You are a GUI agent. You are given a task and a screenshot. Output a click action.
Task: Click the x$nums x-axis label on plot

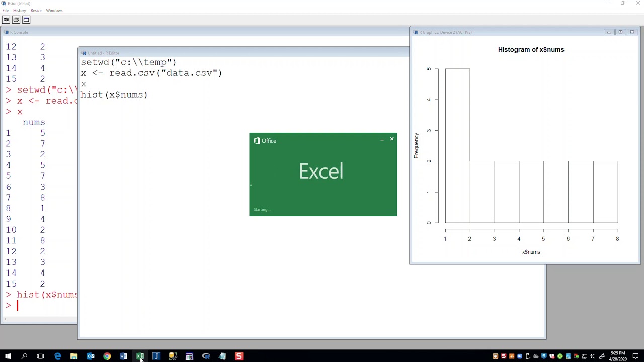point(531,252)
